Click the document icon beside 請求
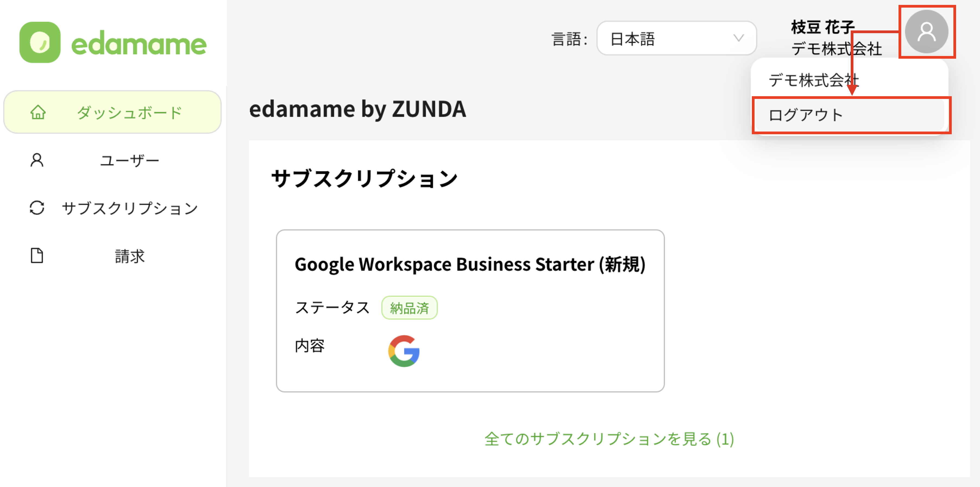This screenshot has width=980, height=487. [37, 255]
